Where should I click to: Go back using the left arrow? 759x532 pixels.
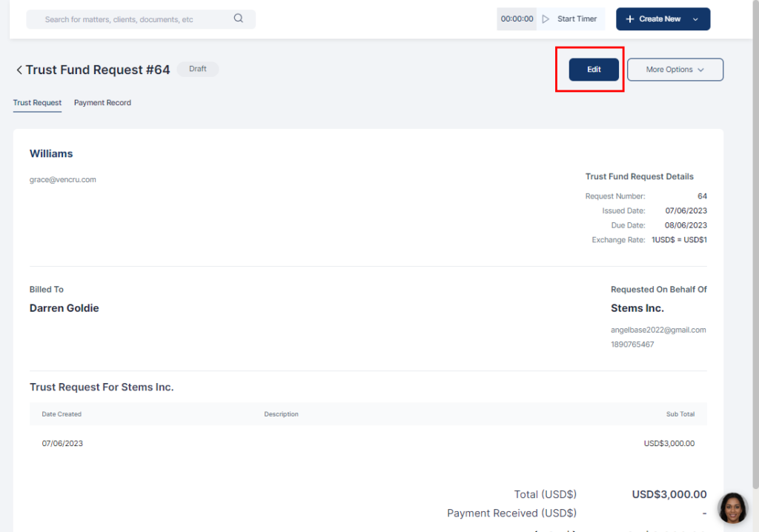[19, 70]
